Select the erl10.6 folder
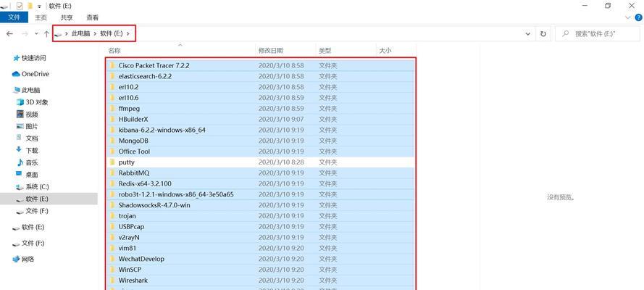Screen dimensions: 644x290 click(262, 98)
